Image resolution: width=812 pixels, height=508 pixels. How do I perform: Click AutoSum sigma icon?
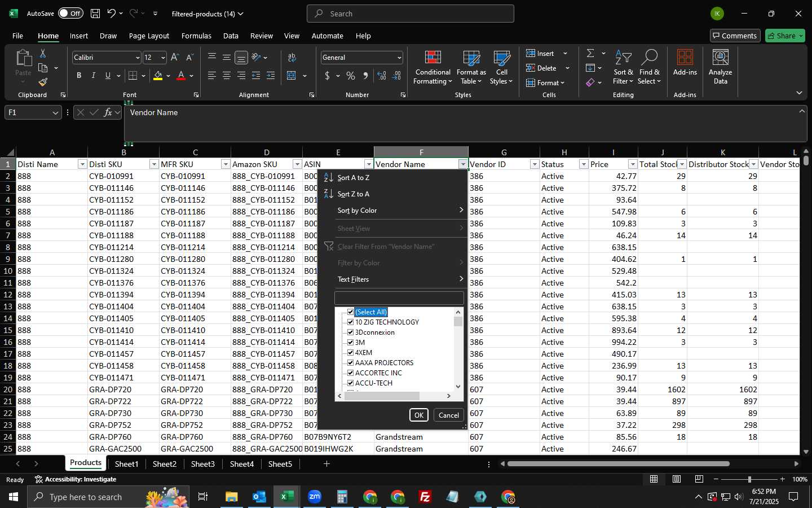pos(590,53)
